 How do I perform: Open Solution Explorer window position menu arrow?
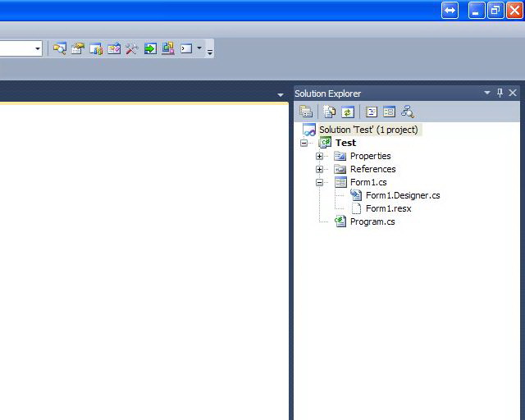coord(487,93)
